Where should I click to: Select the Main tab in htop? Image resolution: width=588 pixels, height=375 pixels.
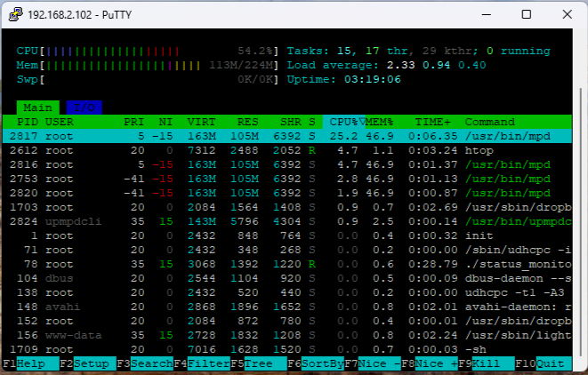click(38, 107)
